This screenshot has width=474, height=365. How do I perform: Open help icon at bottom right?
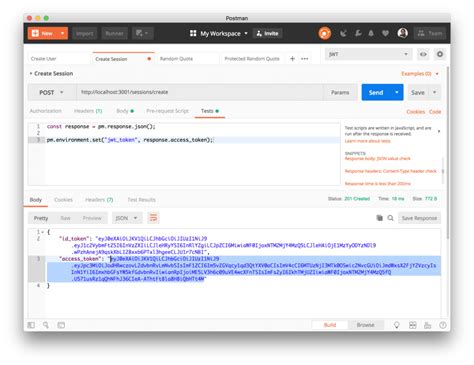[x=443, y=325]
